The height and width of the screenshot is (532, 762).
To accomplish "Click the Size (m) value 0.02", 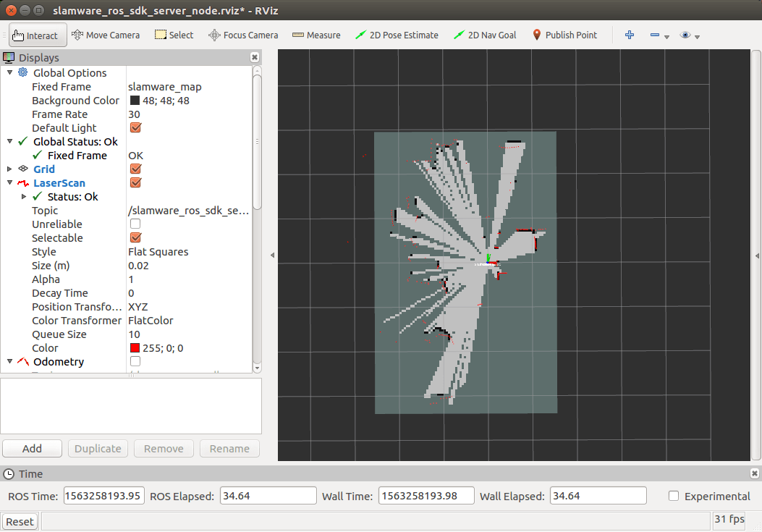I will [138, 266].
